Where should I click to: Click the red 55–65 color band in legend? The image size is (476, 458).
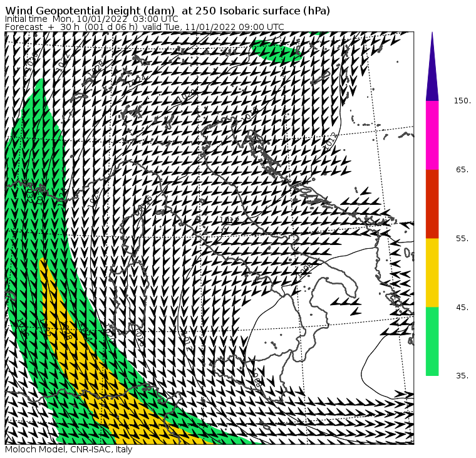(432, 204)
